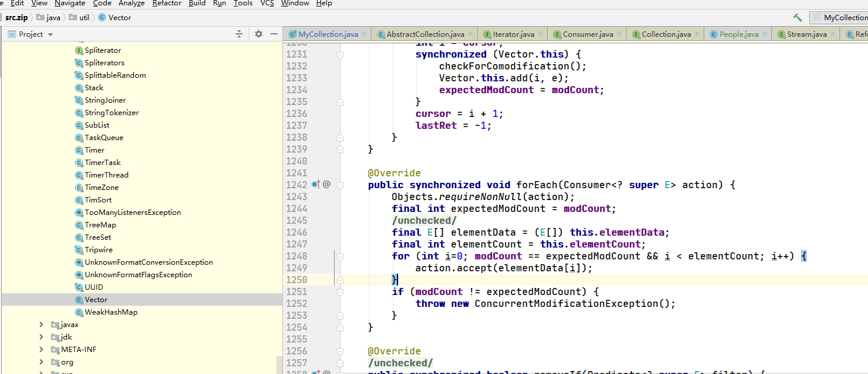Select StringTokenizer in project tree
The height and width of the screenshot is (374, 868).
coord(112,113)
